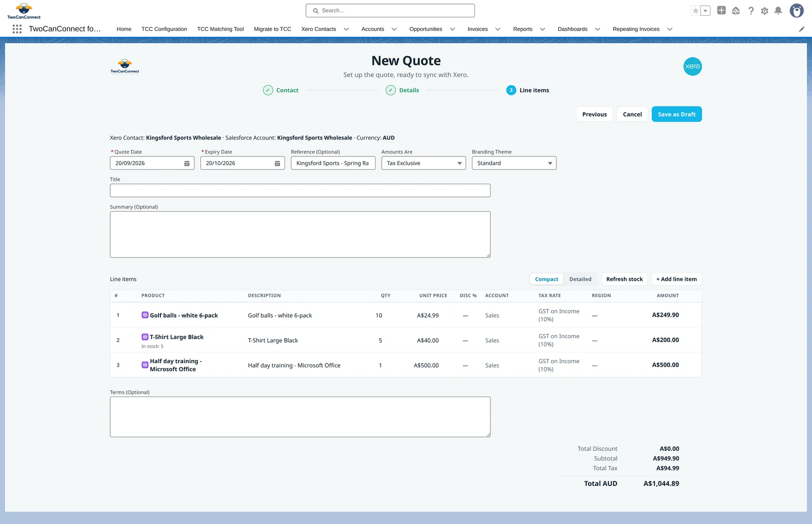The height and width of the screenshot is (524, 812).
Task: Click the Golf balls product icon
Action: point(145,315)
